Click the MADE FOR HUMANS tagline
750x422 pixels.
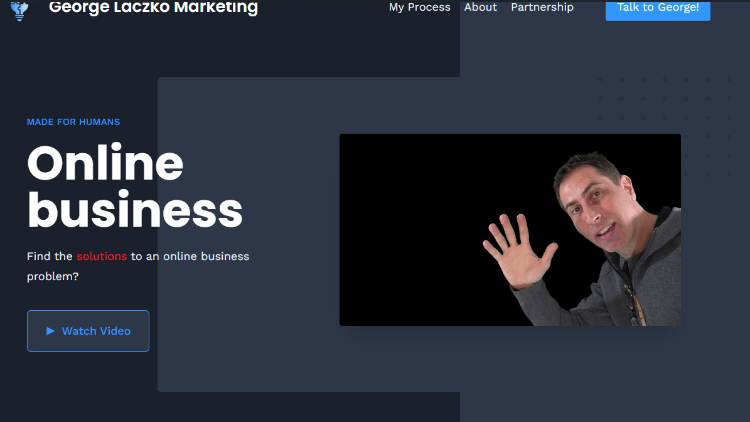pyautogui.click(x=73, y=122)
